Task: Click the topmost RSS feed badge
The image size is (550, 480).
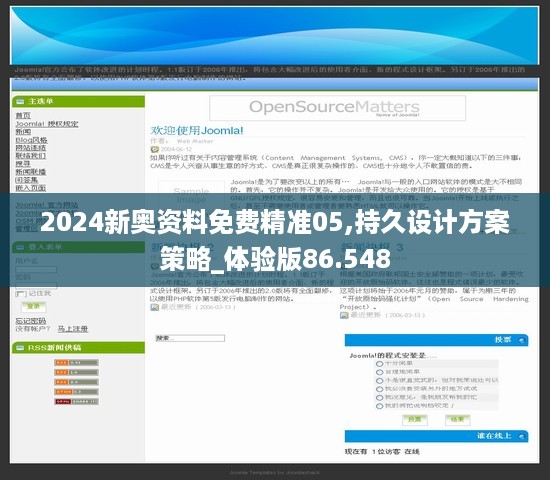Action: click(76, 362)
